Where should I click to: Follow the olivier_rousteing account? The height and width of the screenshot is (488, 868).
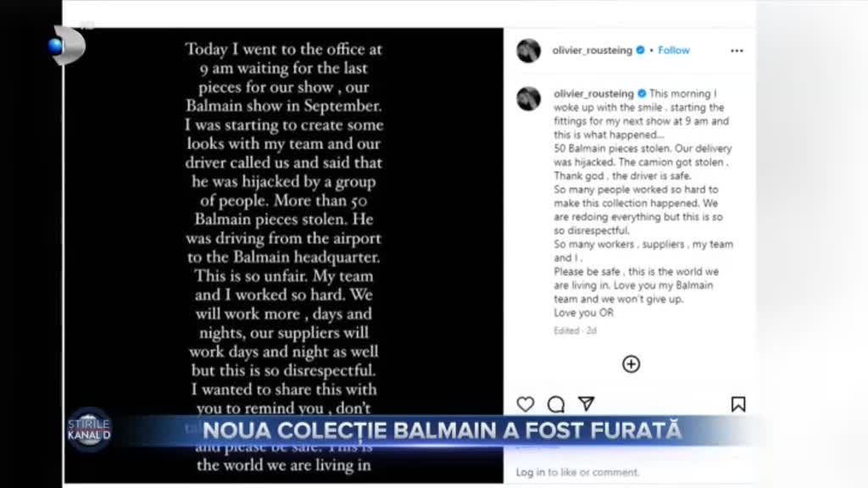click(x=674, y=50)
